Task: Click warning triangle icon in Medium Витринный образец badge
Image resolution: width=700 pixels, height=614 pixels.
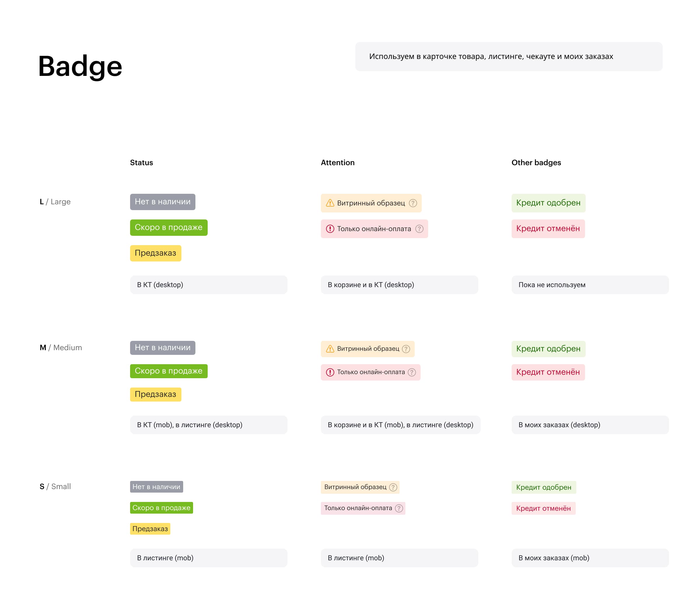Action: [330, 349]
